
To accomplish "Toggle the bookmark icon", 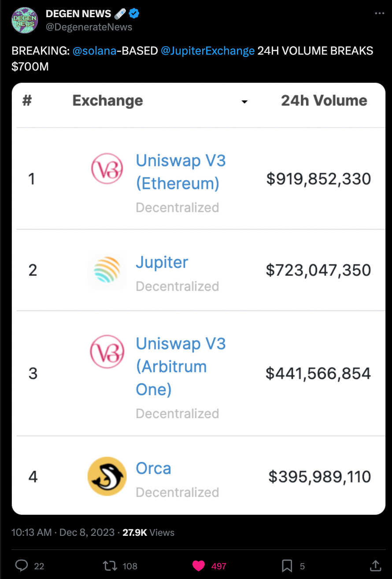I will pos(287,565).
